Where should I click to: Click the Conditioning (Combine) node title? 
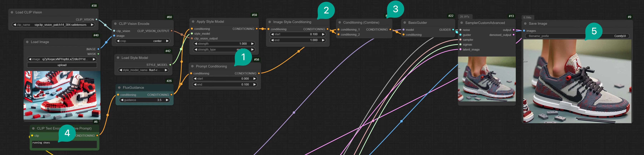pyautogui.click(x=361, y=22)
